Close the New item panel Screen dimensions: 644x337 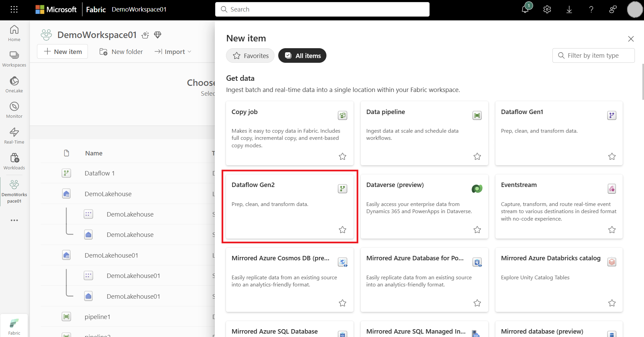[x=631, y=39]
